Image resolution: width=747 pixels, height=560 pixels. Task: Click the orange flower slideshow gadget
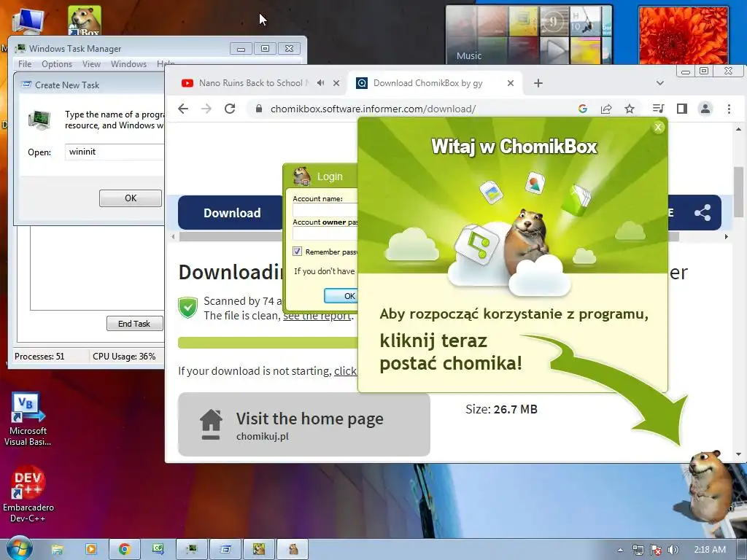[x=683, y=35]
